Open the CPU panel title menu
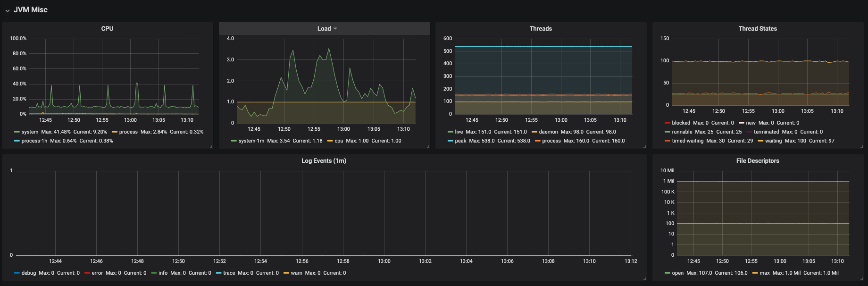Screen dimensions: 868x286 [107, 29]
